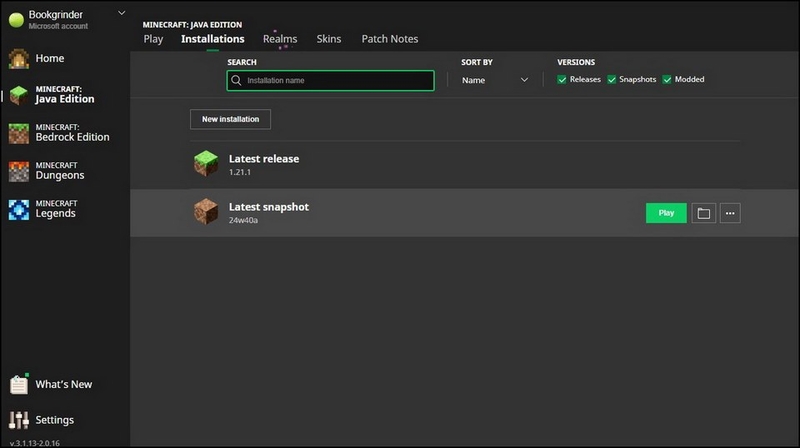Open the Skins tab

pos(329,39)
